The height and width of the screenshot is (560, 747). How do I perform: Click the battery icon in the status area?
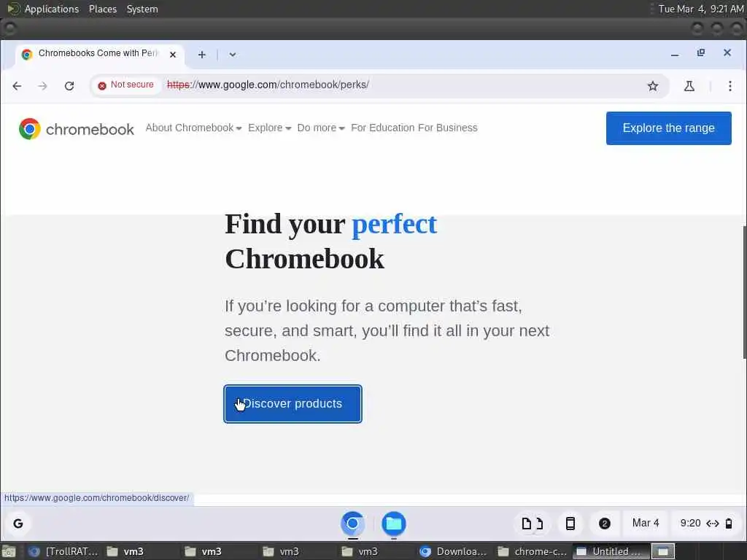coord(729,524)
